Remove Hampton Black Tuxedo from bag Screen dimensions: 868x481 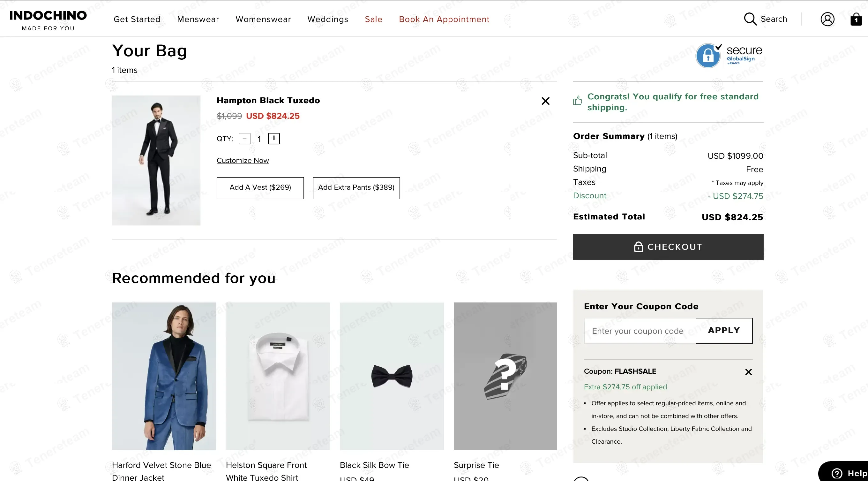point(546,101)
